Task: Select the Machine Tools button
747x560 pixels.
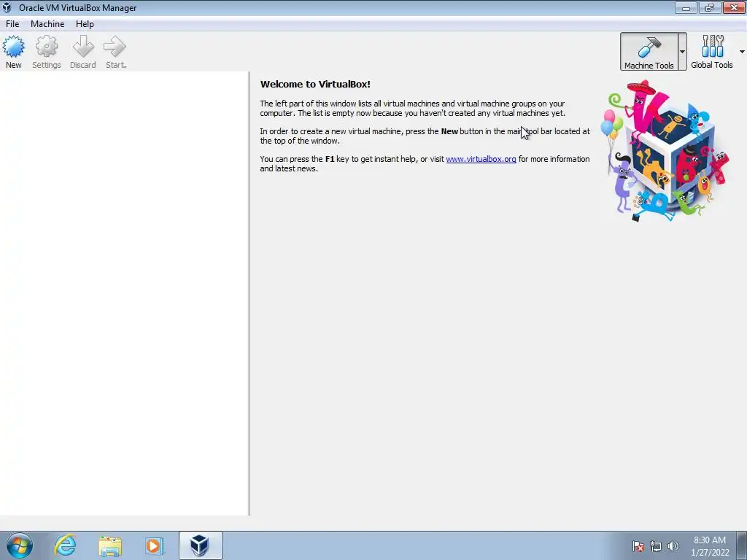Action: (649, 52)
